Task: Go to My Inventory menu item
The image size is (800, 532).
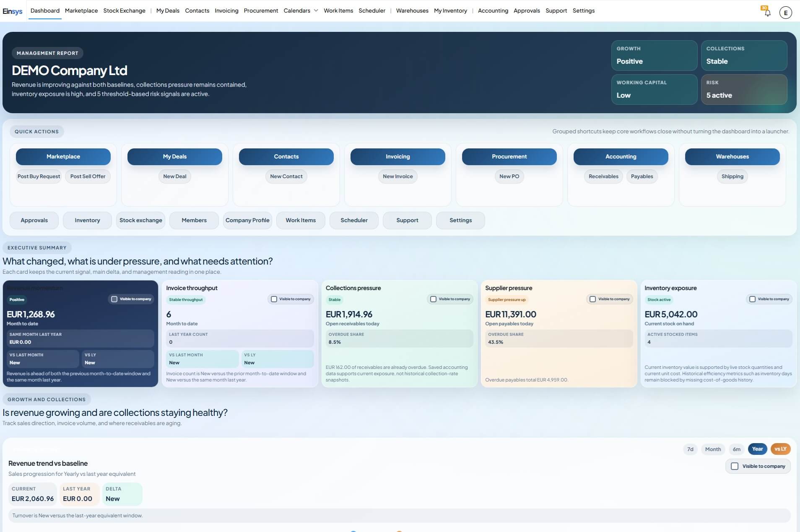Action: (x=450, y=11)
